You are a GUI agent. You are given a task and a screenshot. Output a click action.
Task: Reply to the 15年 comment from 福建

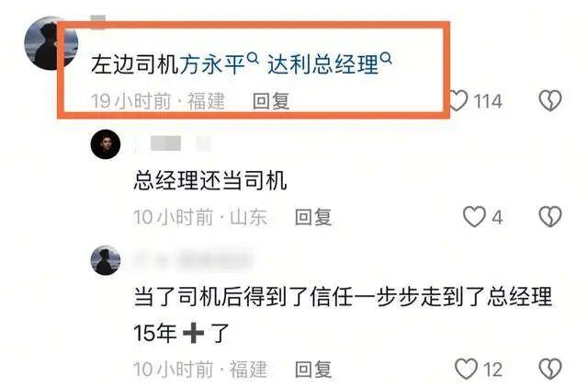click(x=313, y=370)
